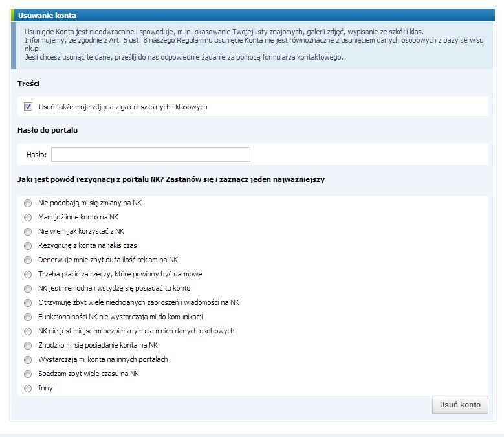The height and width of the screenshot is (437, 504).
Task: Select 'Denerwuje mnie zbyt duża ilość reklam'
Action: click(x=28, y=260)
